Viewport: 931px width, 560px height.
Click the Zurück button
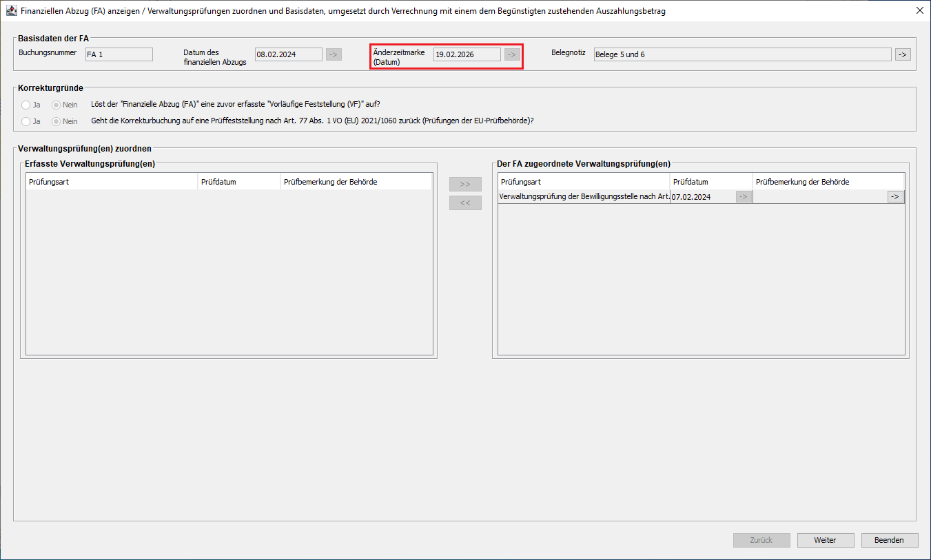761,540
